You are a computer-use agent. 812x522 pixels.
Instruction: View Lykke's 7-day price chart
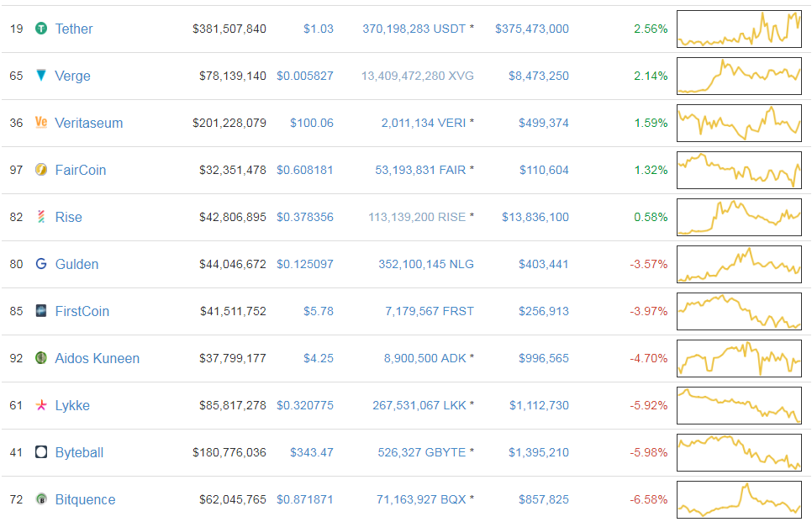(739, 405)
